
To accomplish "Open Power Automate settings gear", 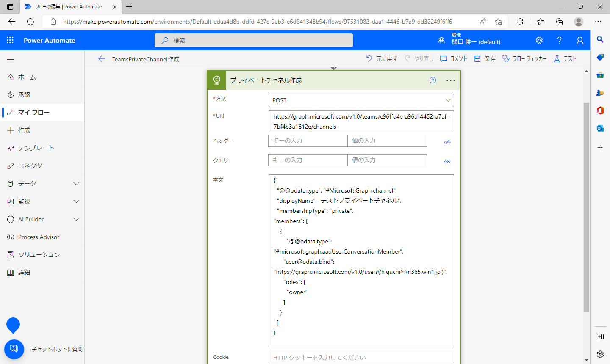I will (x=539, y=40).
